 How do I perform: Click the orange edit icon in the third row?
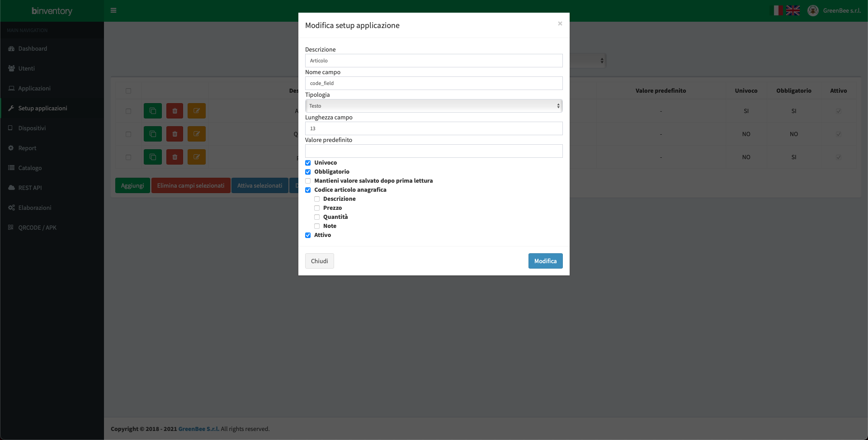pyautogui.click(x=197, y=157)
